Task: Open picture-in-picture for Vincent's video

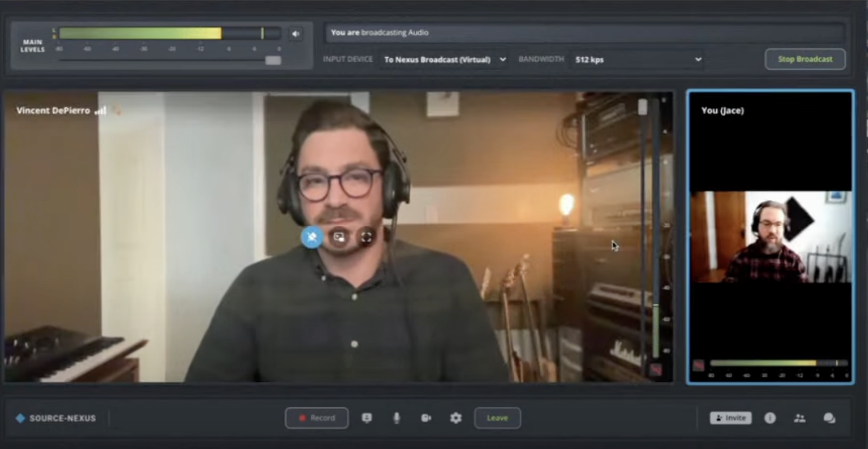Action: (339, 237)
